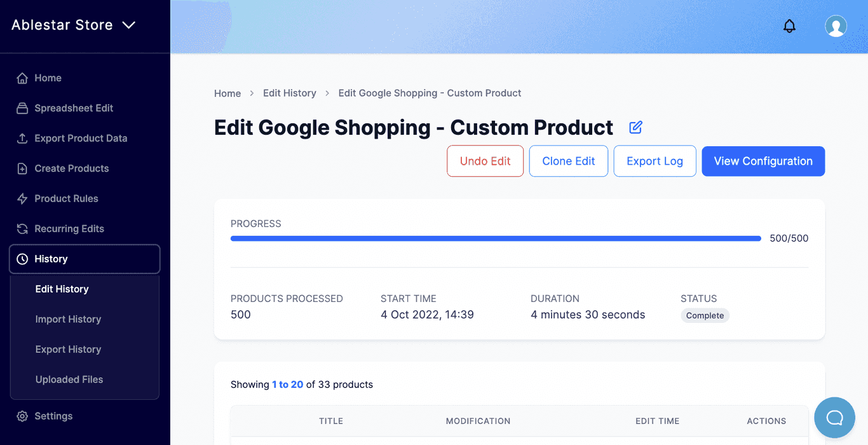Select the Home icon in sidebar
The height and width of the screenshot is (445, 868).
22,78
